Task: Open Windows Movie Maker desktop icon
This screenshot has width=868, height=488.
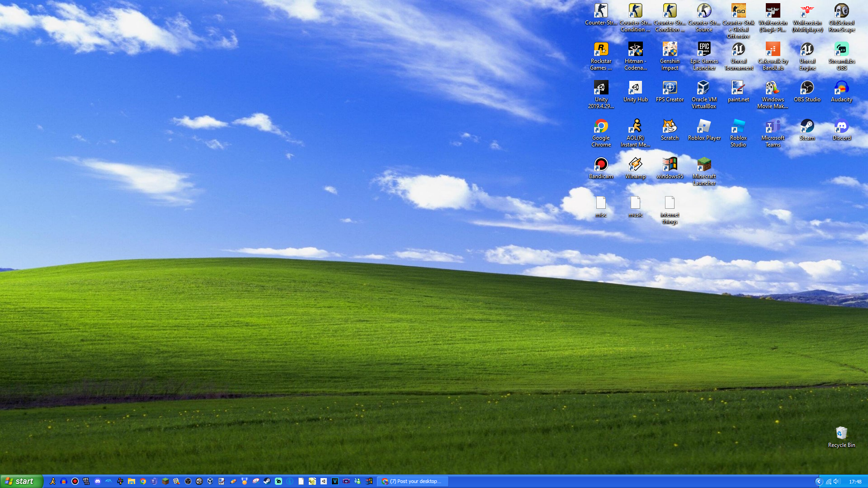Action: pos(773,94)
